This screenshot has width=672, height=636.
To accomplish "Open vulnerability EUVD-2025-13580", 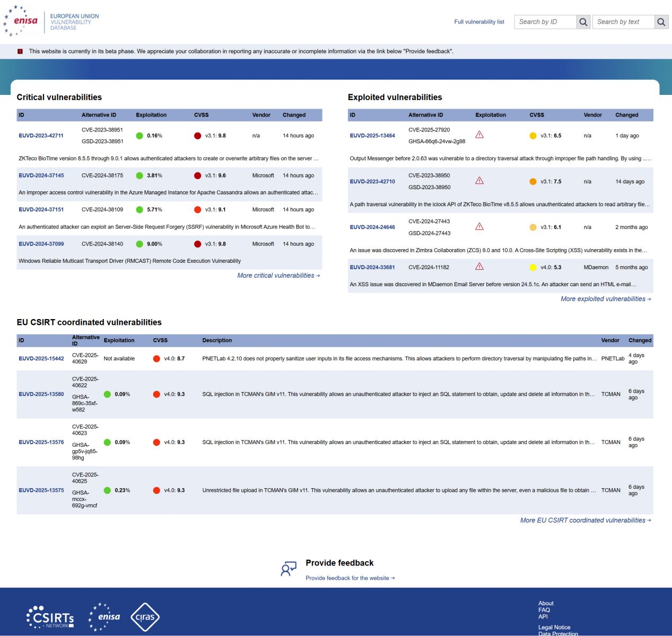I will (x=41, y=394).
